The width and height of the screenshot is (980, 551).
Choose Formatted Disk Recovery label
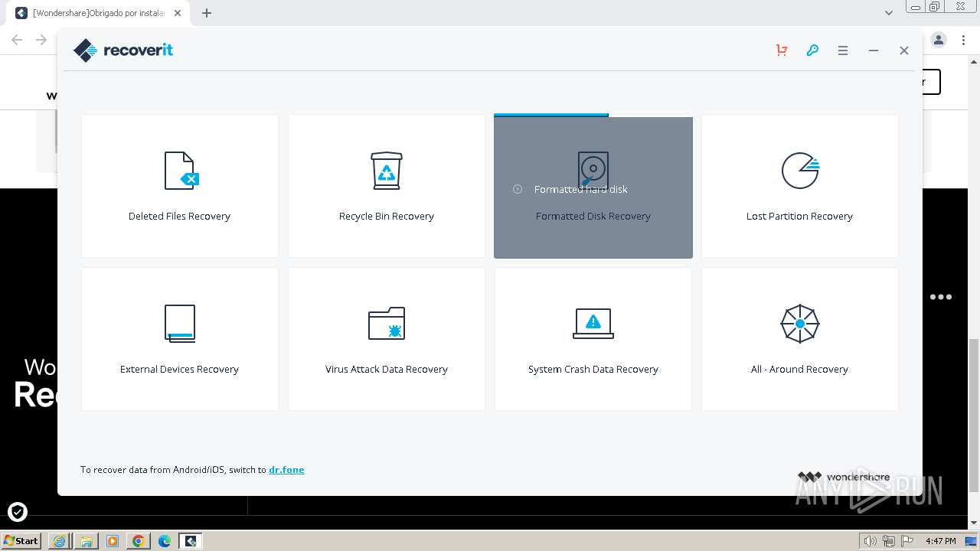[593, 217]
